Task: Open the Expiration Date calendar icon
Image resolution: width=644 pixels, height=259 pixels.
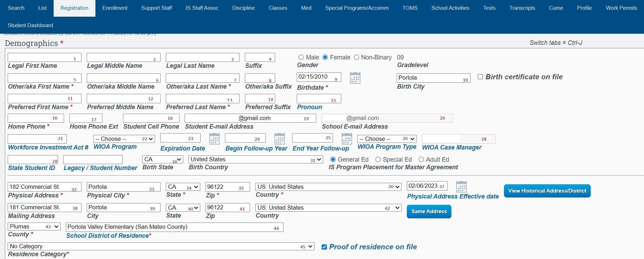Action: pyautogui.click(x=214, y=139)
